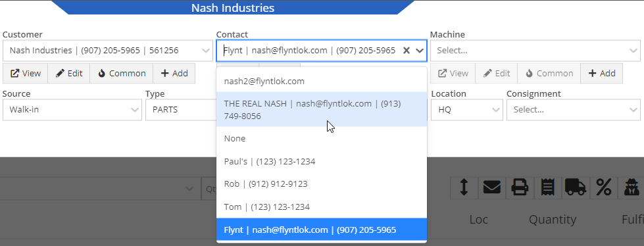Click the shipping truck icon

(x=576, y=188)
